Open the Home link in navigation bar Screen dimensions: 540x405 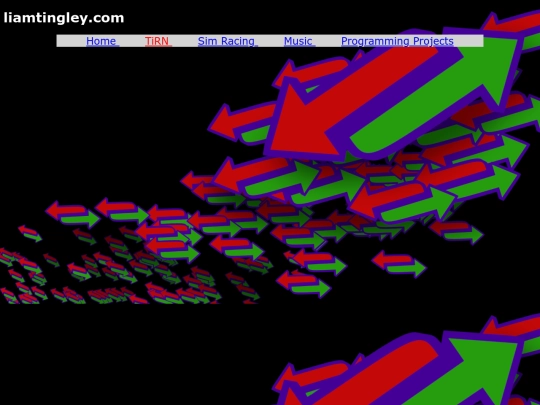coord(102,41)
